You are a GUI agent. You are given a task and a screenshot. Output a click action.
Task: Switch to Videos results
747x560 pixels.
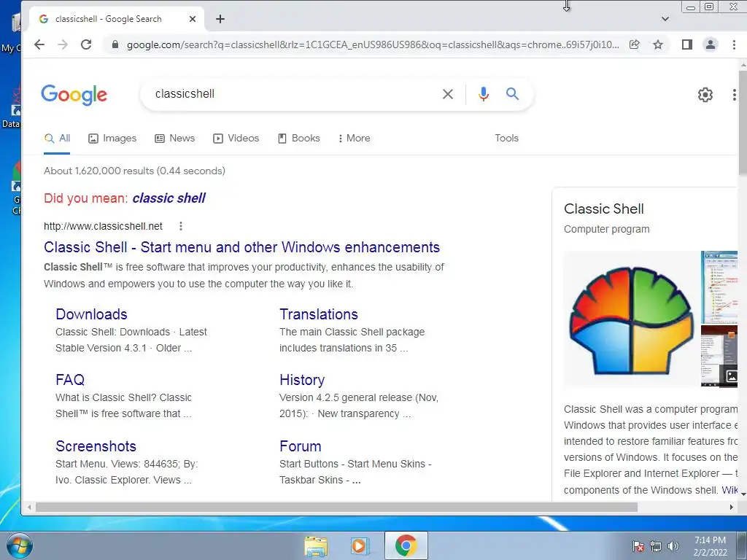pos(236,139)
